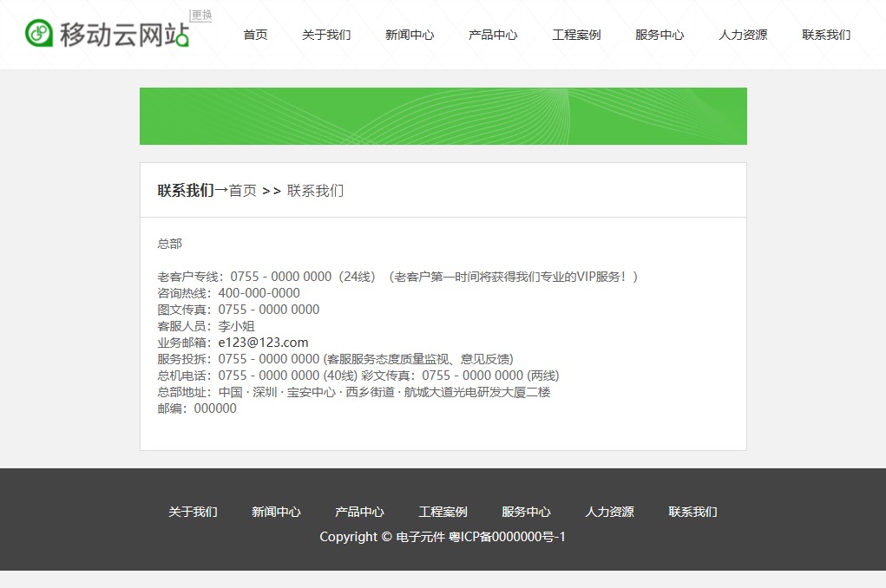Click the green banner image
The height and width of the screenshot is (588, 886).
[x=443, y=116]
